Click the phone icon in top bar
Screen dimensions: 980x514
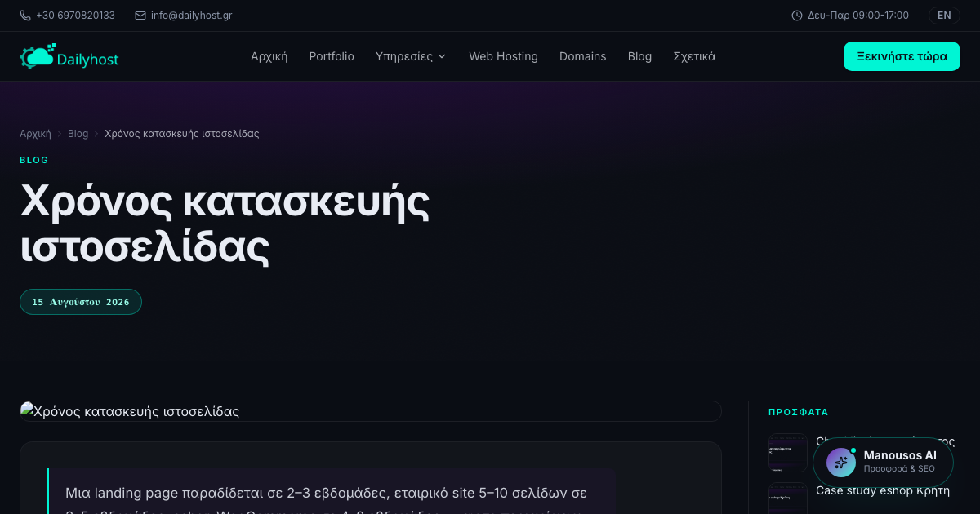point(25,16)
